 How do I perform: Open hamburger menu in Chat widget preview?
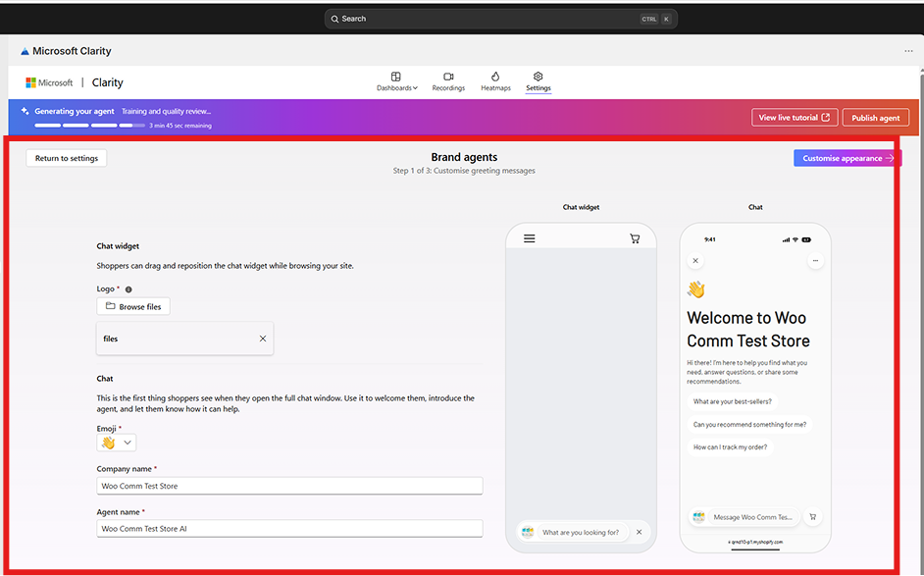tap(529, 238)
